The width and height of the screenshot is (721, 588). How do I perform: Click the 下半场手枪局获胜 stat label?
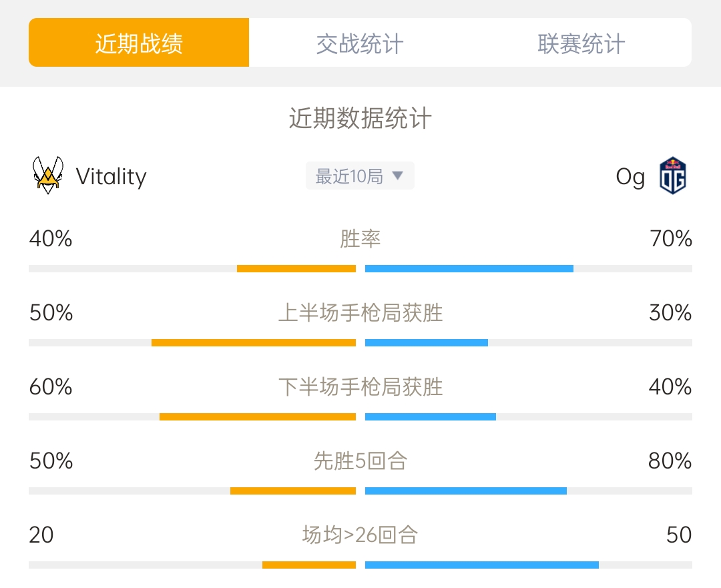[x=360, y=387]
